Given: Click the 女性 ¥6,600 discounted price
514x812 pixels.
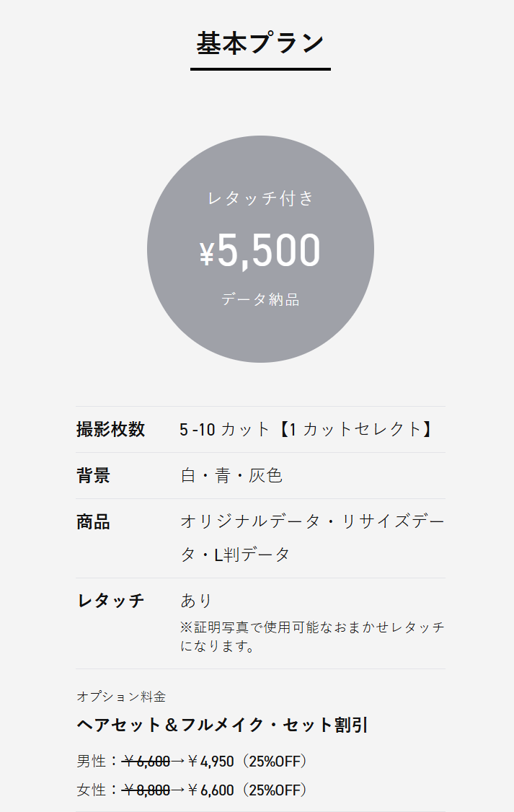Looking at the screenshot, I should coord(211,790).
